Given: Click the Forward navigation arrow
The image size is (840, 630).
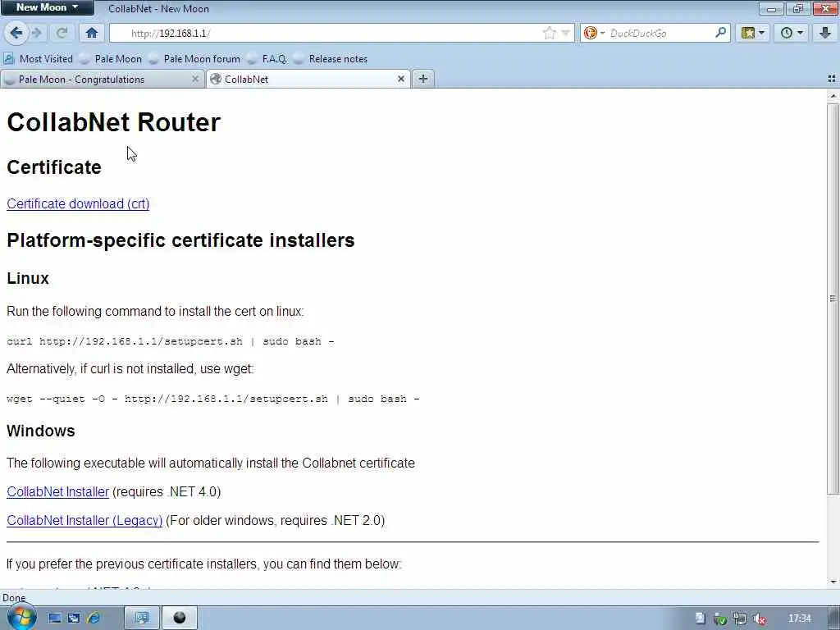Looking at the screenshot, I should pyautogui.click(x=37, y=33).
